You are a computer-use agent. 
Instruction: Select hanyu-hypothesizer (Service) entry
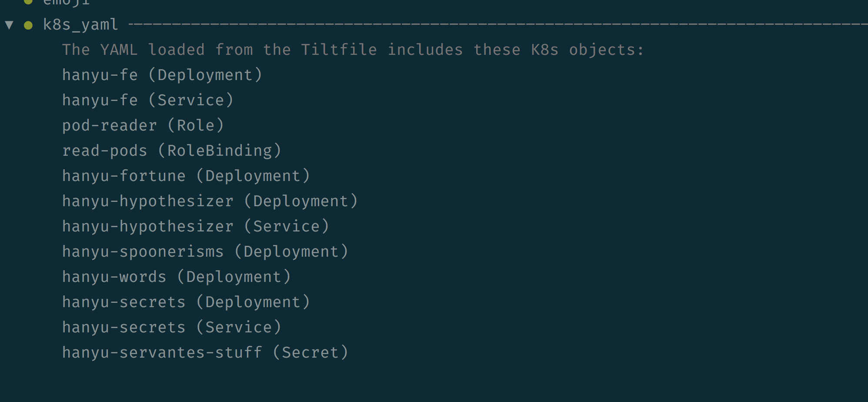[x=196, y=227]
